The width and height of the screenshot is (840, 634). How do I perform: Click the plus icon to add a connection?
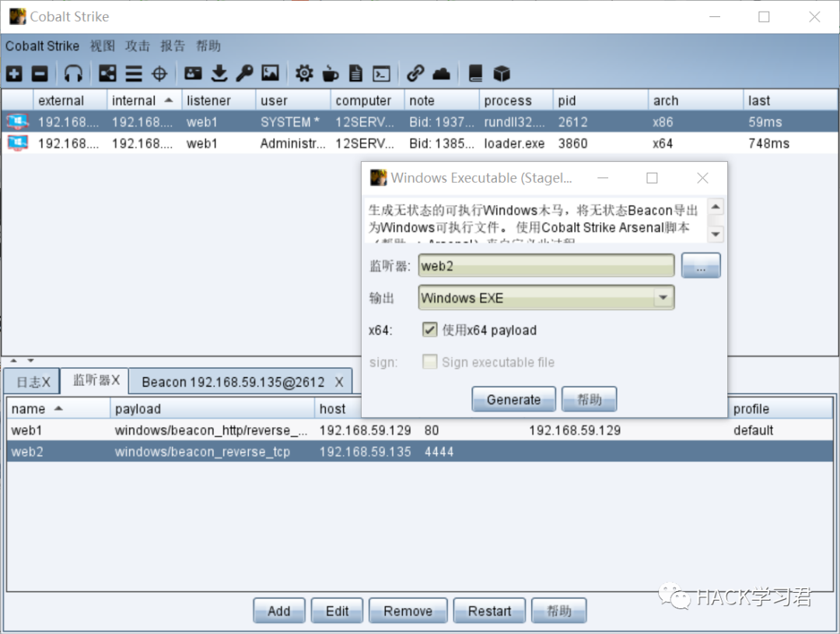click(15, 73)
